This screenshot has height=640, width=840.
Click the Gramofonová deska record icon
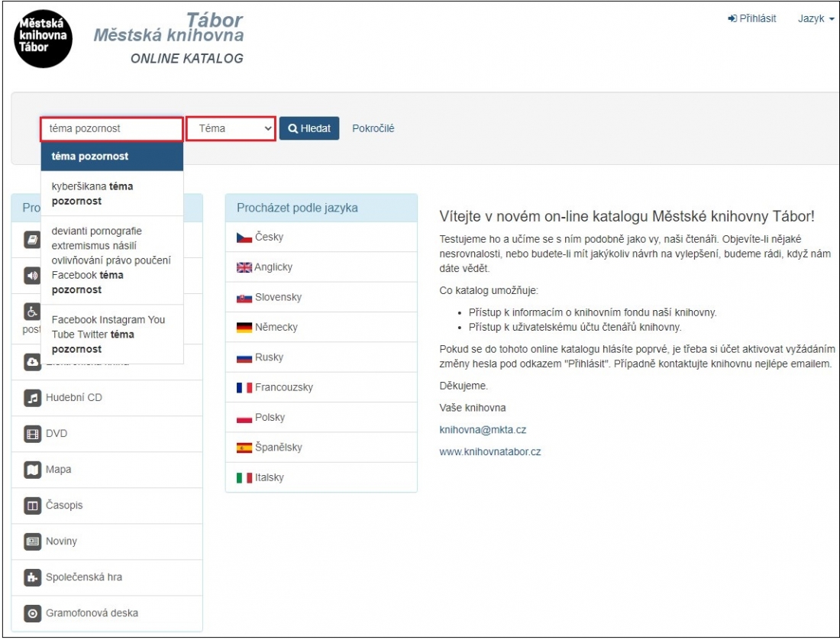point(32,613)
